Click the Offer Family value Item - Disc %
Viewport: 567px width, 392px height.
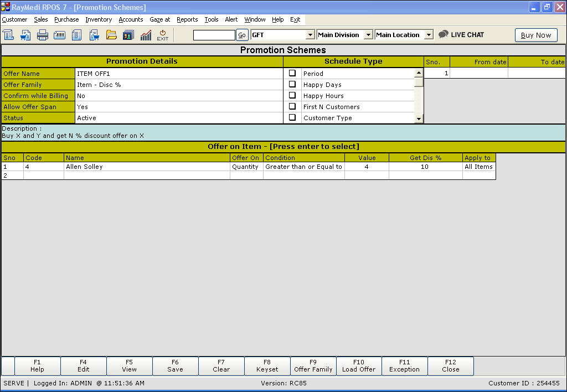point(179,85)
